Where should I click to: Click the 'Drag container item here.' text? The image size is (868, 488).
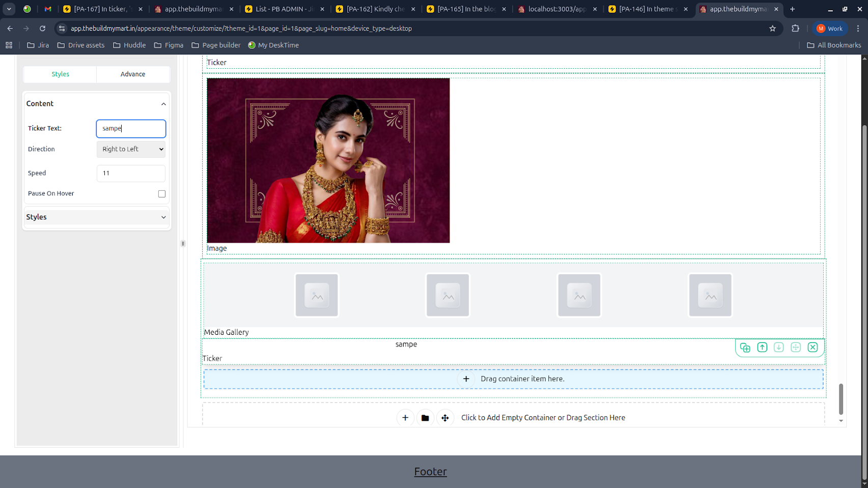click(x=523, y=379)
